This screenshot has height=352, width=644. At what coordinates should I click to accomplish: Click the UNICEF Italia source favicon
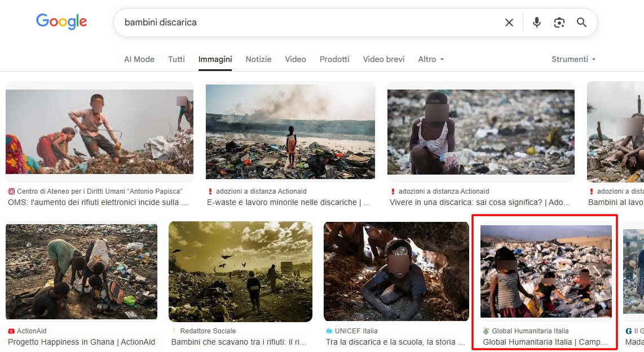[x=329, y=331]
